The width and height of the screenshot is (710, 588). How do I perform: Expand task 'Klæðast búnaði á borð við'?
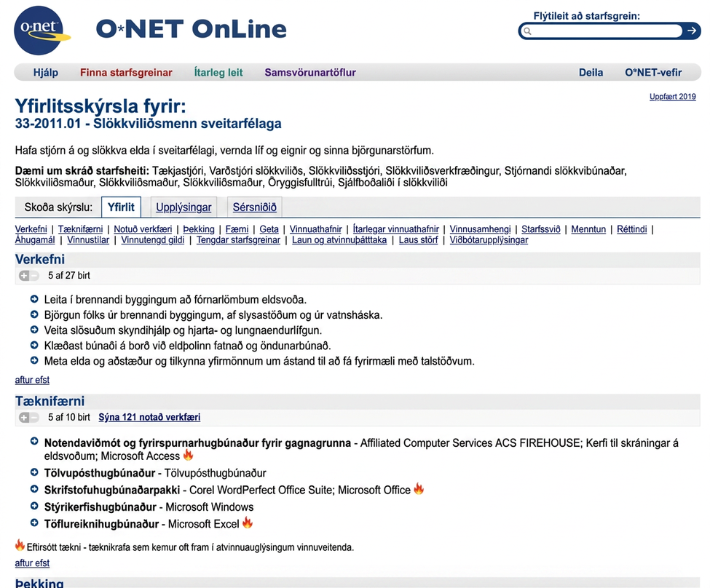[x=34, y=346]
